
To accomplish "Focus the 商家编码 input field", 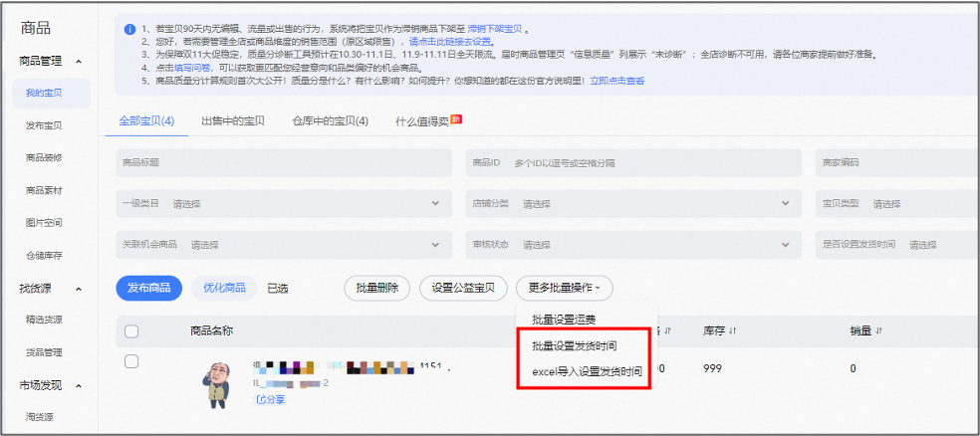I will [x=897, y=163].
